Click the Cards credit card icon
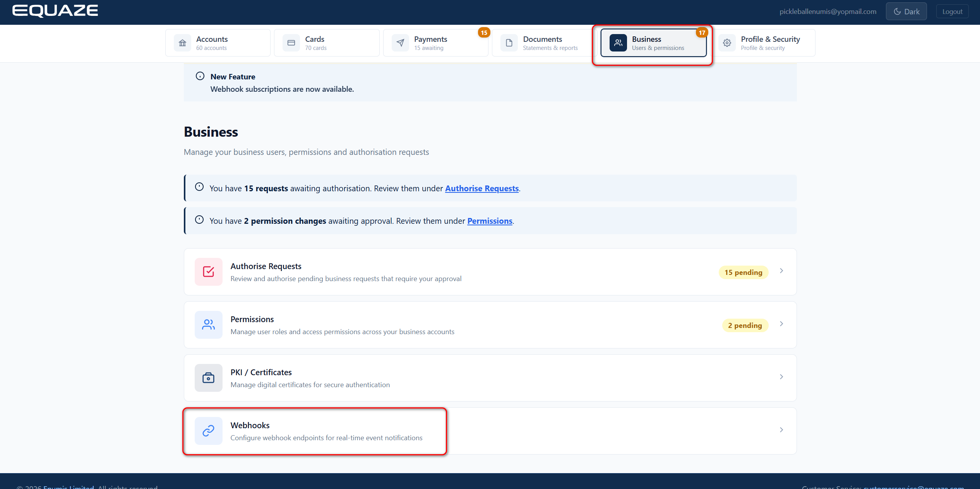980x489 pixels. pyautogui.click(x=291, y=43)
